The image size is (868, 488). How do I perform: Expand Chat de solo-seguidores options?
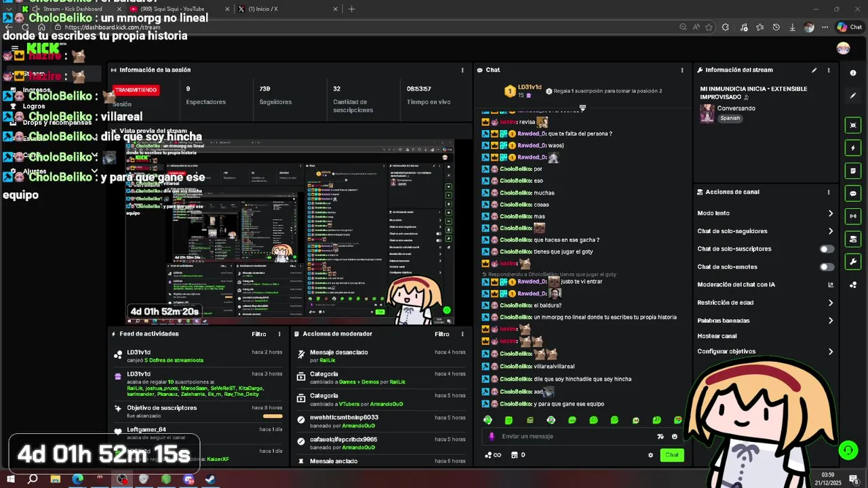click(x=830, y=231)
